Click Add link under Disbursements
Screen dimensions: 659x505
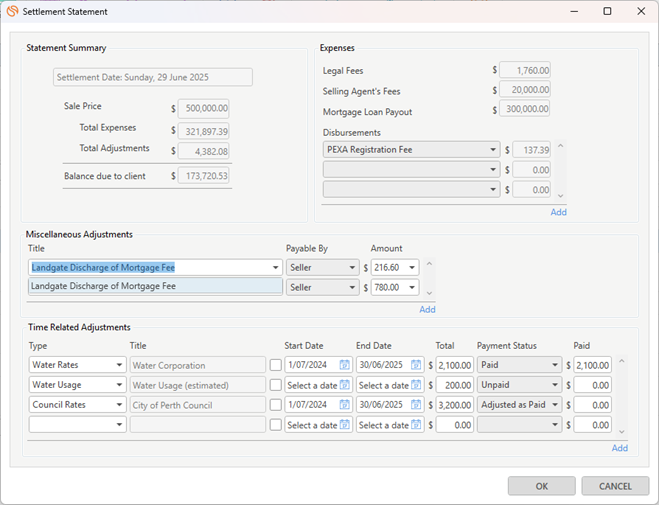point(559,212)
